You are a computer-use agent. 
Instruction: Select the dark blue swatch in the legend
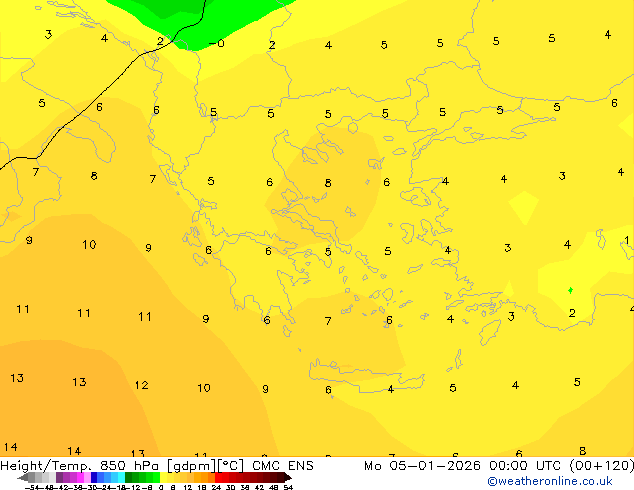94,477
